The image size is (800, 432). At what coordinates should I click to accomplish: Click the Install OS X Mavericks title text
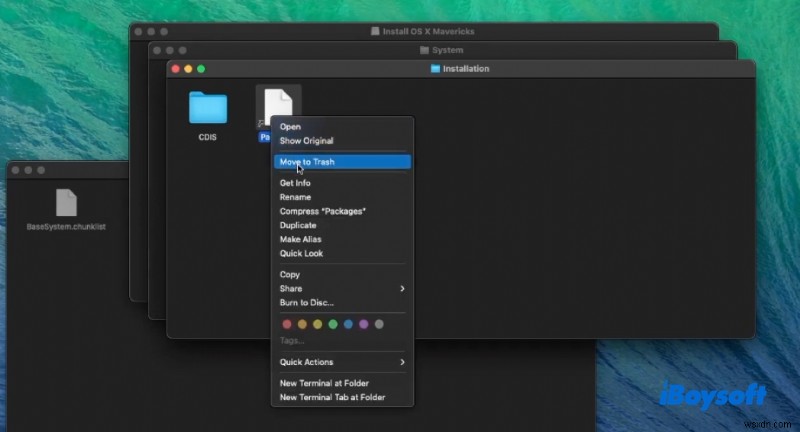429,31
